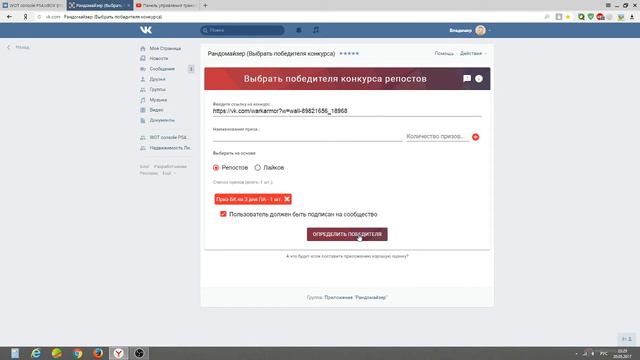Open Группы in sidebar

[x=158, y=89]
